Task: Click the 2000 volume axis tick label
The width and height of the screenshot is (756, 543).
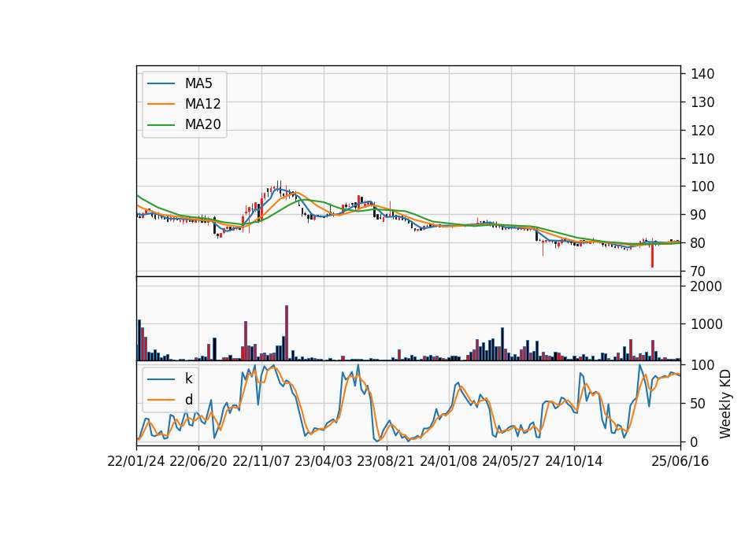Action: [706, 286]
